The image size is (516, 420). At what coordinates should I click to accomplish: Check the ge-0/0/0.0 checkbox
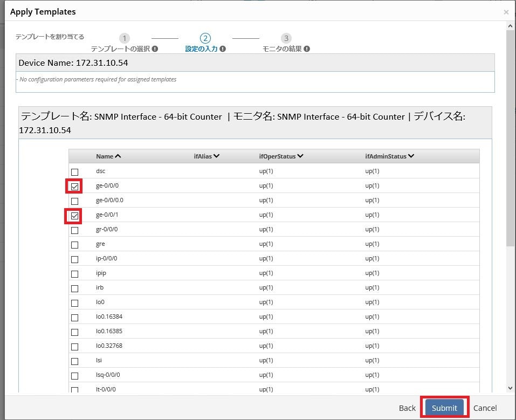75,201
